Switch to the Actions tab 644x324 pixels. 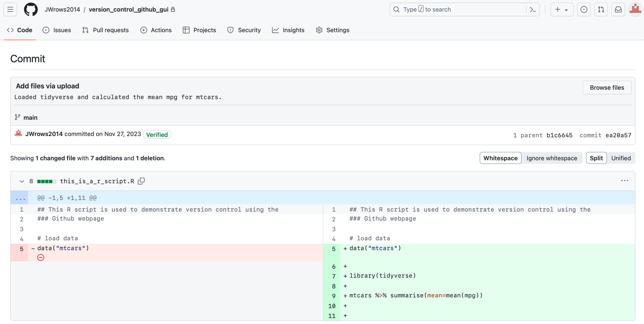tap(156, 30)
